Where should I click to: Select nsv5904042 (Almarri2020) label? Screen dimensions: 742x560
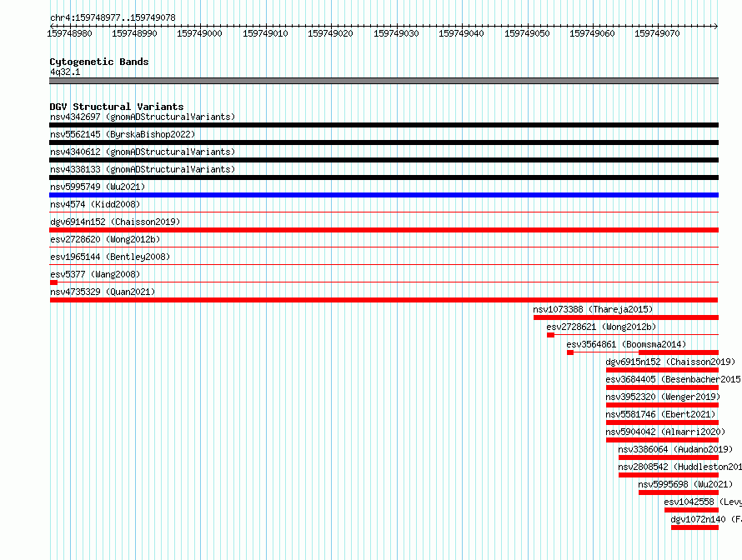pyautogui.click(x=665, y=432)
